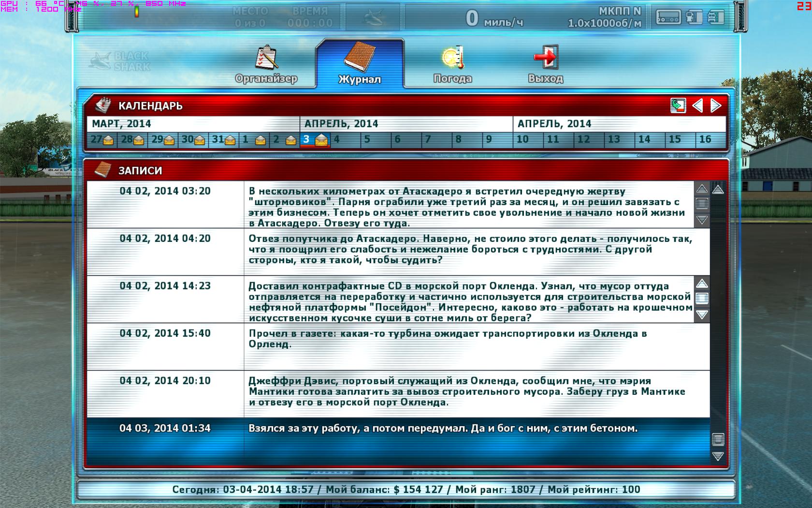The height and width of the screenshot is (508, 812).
Task: Select day 8 in the calendar
Action: tap(467, 139)
